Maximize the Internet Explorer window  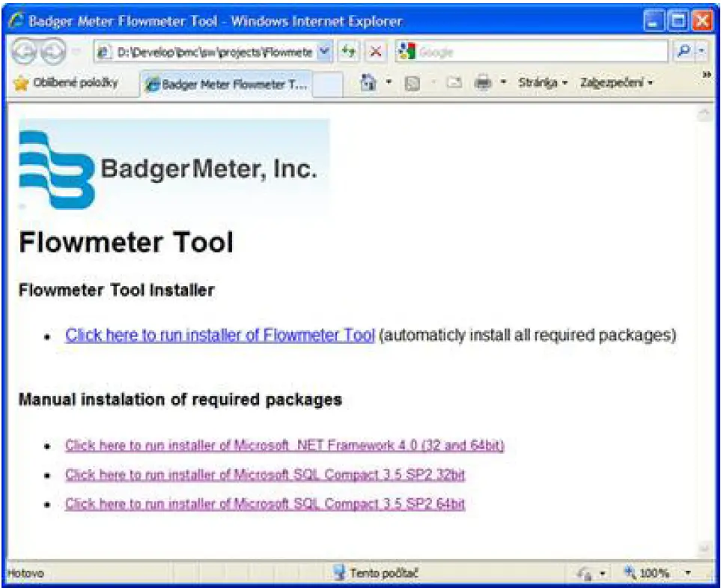[x=678, y=21]
